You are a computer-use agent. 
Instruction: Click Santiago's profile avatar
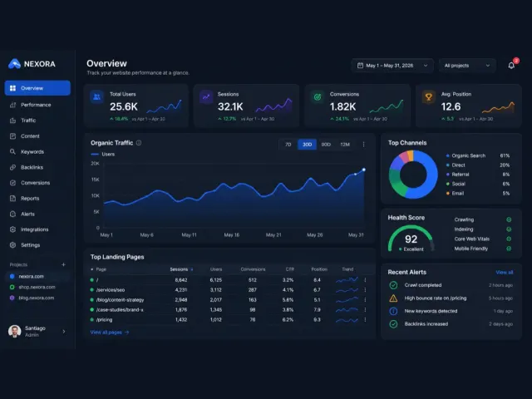pyautogui.click(x=15, y=331)
